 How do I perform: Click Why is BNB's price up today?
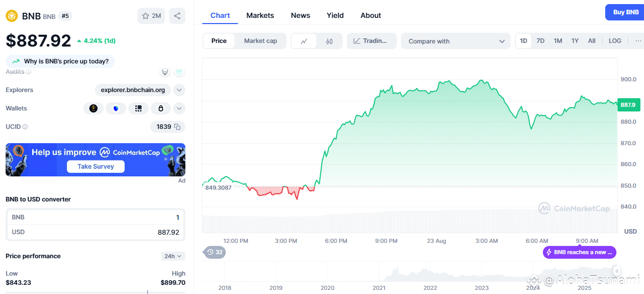(x=60, y=61)
